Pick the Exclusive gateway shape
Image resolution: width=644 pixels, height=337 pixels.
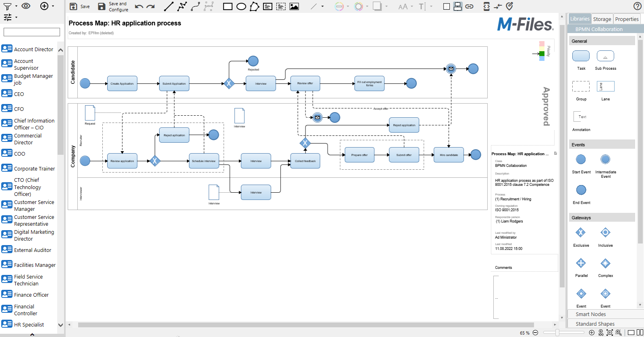(580, 233)
